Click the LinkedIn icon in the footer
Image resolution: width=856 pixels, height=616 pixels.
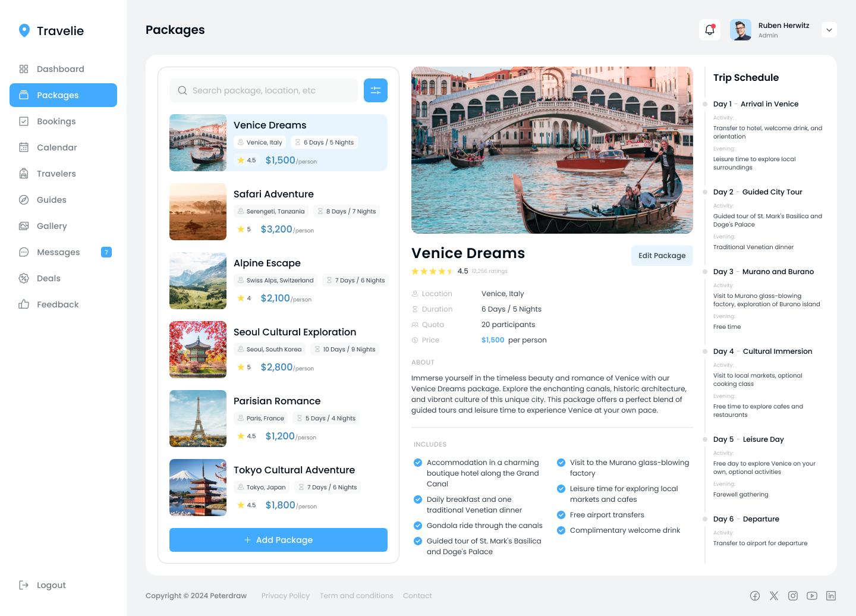tap(831, 595)
